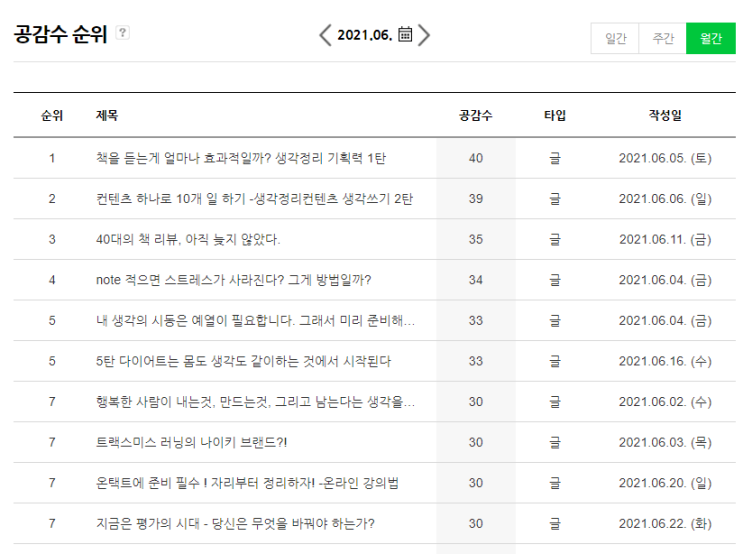
Task: Select the 월간 tab
Action: click(x=711, y=38)
